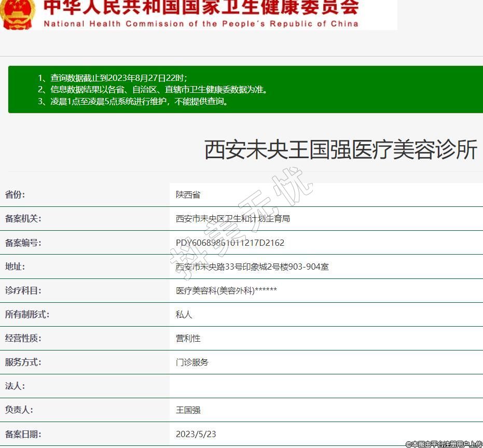Click the 诊疗科目 value 医疗美容科
Image resolution: width=483 pixels, height=448 pixels.
point(226,290)
